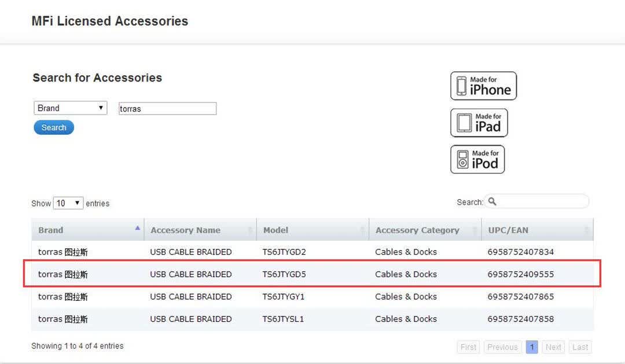
Task: Select the highlighted TS6JTYGD5 table row
Action: pyautogui.click(x=312, y=274)
